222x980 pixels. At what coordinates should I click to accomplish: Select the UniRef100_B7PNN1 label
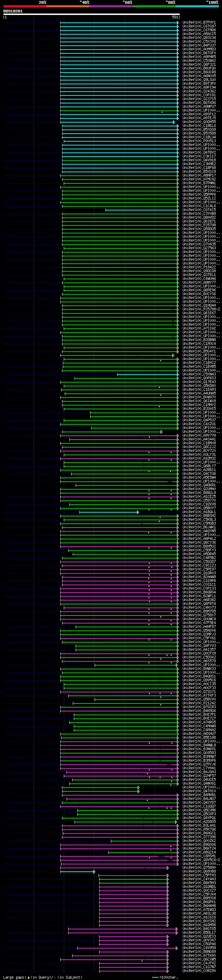pyautogui.click(x=199, y=183)
